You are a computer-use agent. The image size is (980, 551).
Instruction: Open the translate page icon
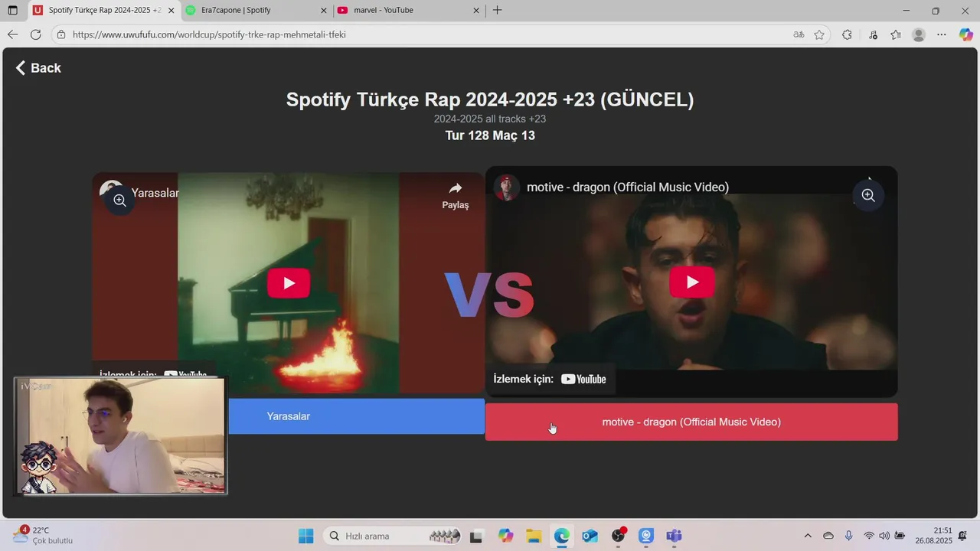point(799,34)
